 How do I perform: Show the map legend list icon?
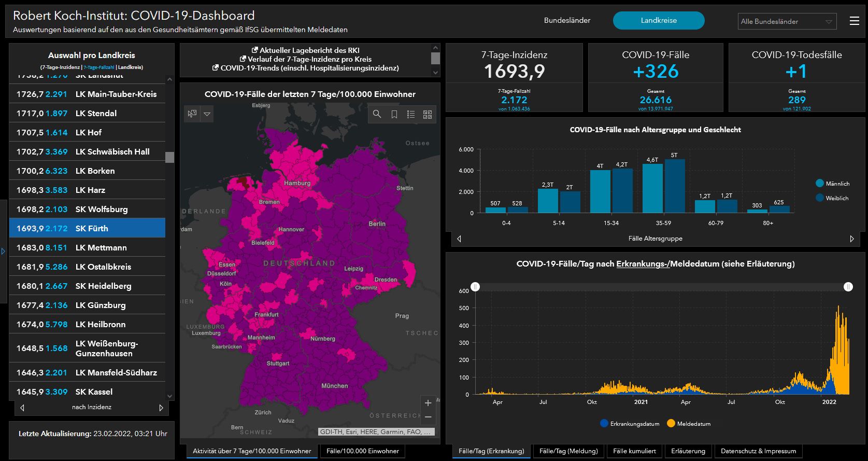(x=411, y=114)
